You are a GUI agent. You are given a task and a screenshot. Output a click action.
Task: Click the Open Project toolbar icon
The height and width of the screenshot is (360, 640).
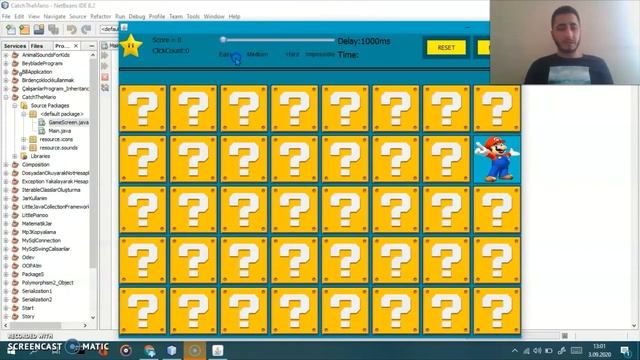[39, 30]
